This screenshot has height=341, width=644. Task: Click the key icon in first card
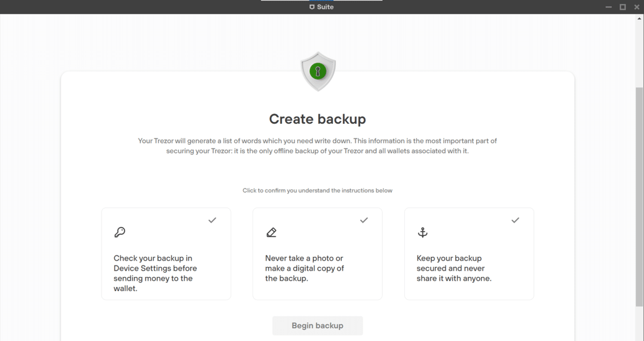coord(119,232)
